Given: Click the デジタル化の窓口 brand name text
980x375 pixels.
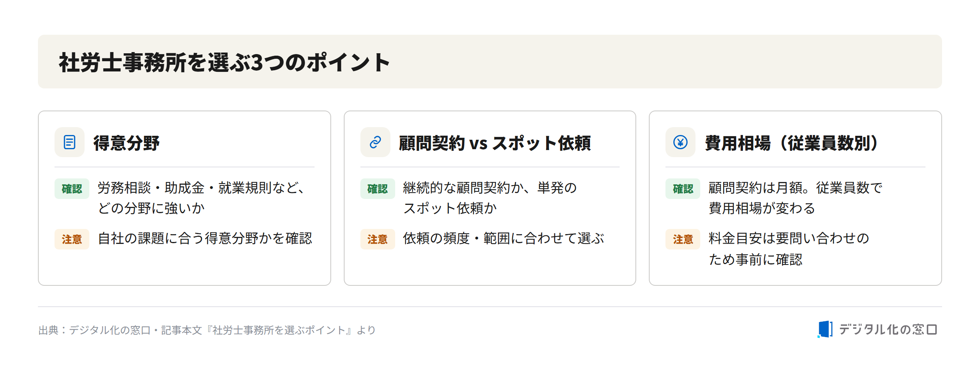Looking at the screenshot, I should click(x=888, y=329).
